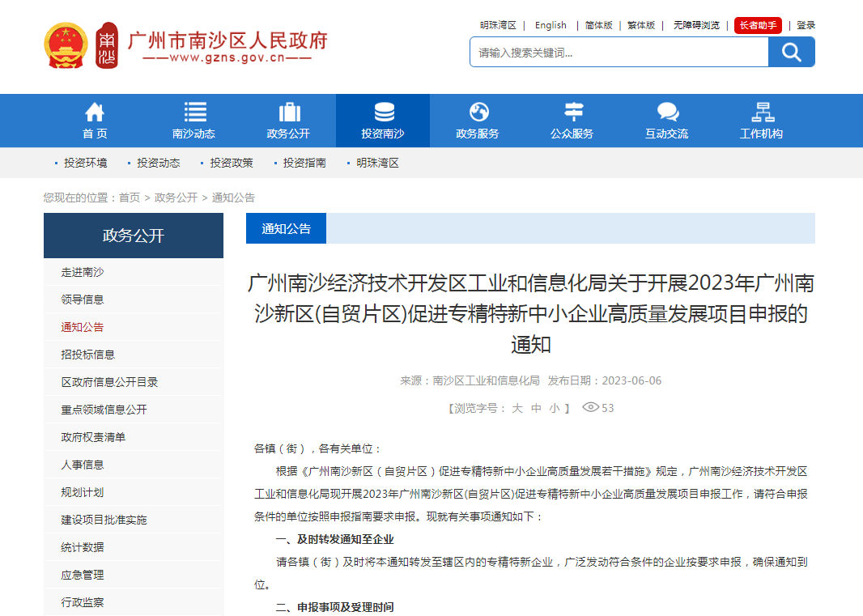Open 领导信息 in the sidebar
The height and width of the screenshot is (616, 863).
click(83, 300)
